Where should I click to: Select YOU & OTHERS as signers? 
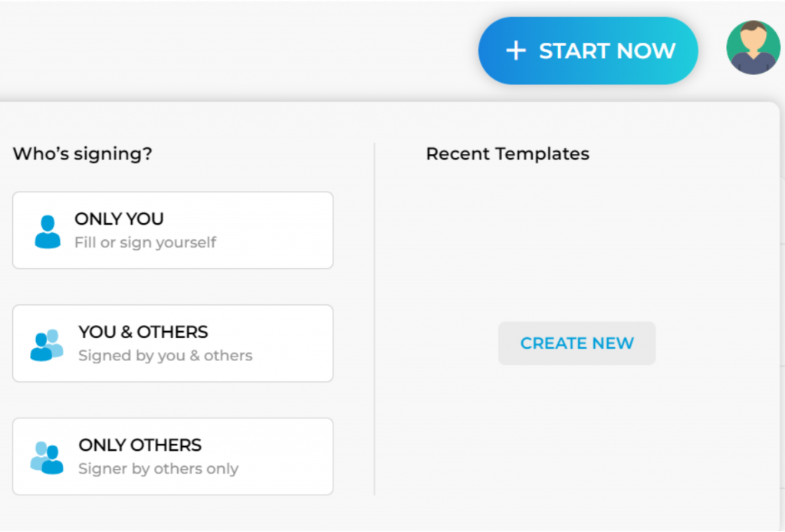[172, 343]
